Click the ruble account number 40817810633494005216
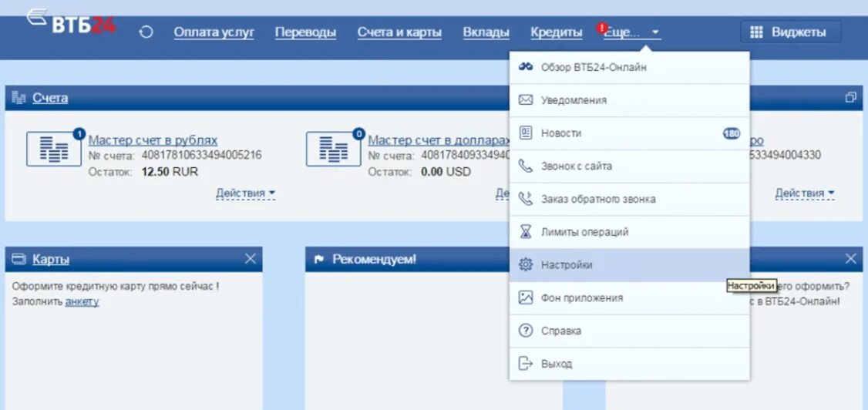This screenshot has width=868, height=410. pyautogui.click(x=201, y=156)
